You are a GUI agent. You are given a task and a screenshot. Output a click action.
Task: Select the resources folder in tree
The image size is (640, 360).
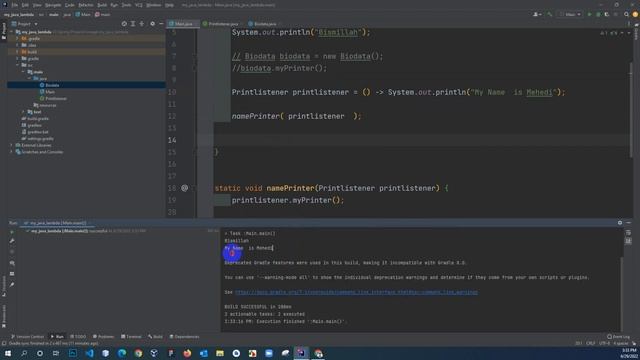45,105
